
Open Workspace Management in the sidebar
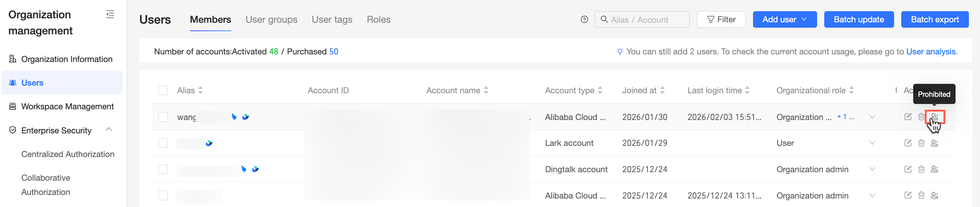tap(67, 107)
